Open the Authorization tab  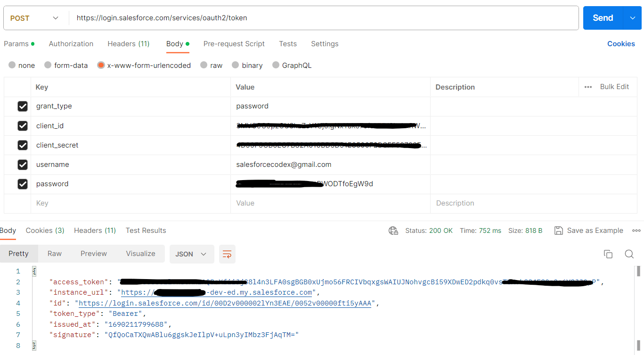(x=71, y=44)
